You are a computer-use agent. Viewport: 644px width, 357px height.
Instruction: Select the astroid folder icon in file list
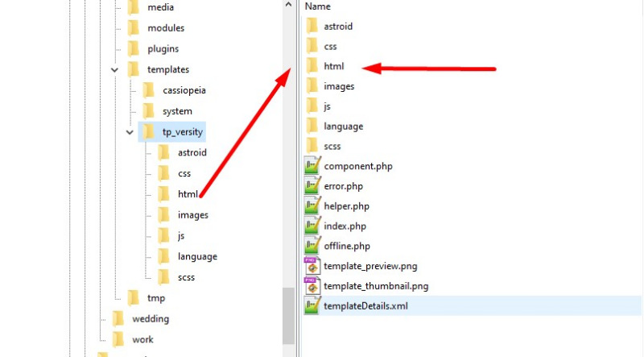pos(312,27)
